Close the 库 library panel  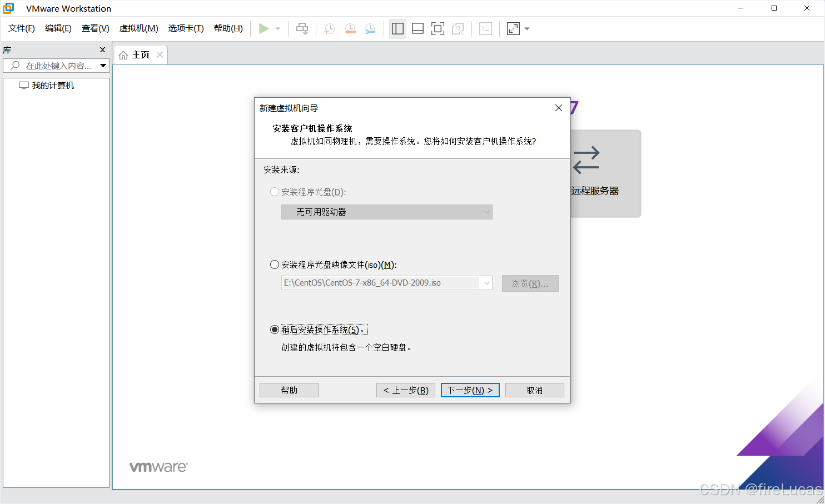point(102,50)
